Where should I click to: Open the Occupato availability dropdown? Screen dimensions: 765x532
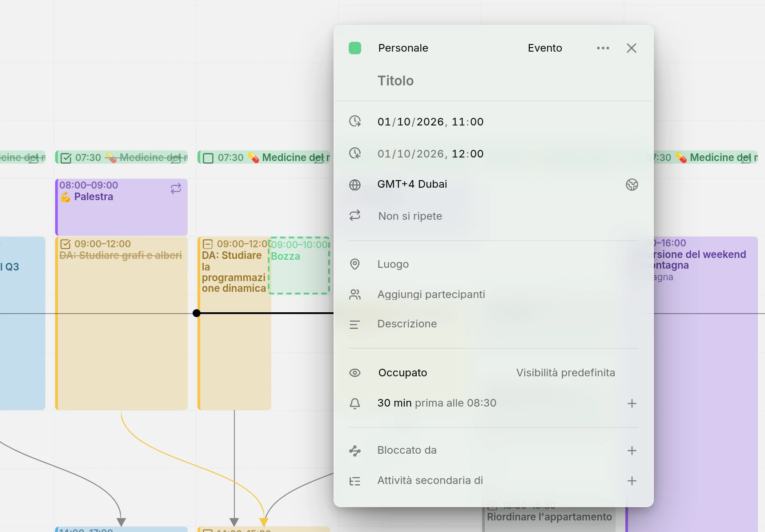tap(403, 373)
